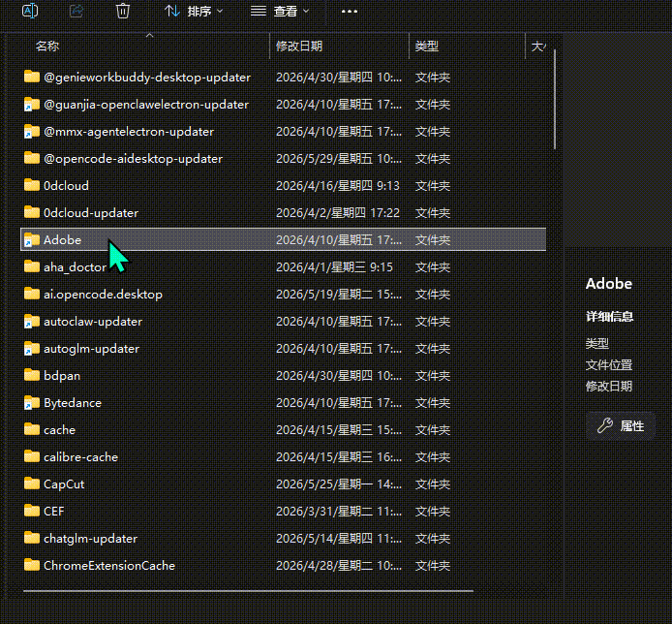Click the calibre-cache folder name

pyautogui.click(x=80, y=456)
